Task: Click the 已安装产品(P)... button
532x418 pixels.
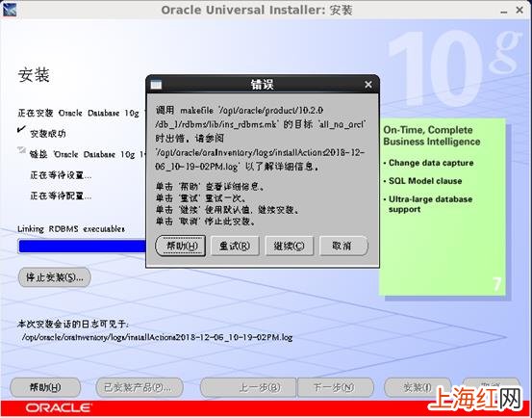Action: click(x=139, y=387)
